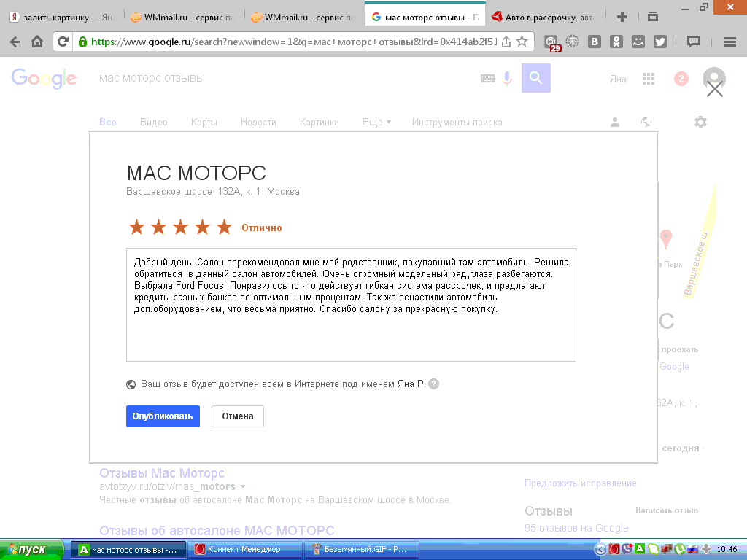Reload the page with the refresh icon
This screenshot has width=747, height=560.
63,42
